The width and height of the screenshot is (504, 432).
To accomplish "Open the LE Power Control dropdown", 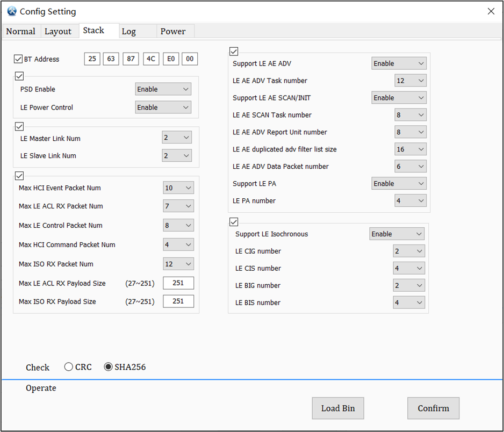I will [x=163, y=107].
